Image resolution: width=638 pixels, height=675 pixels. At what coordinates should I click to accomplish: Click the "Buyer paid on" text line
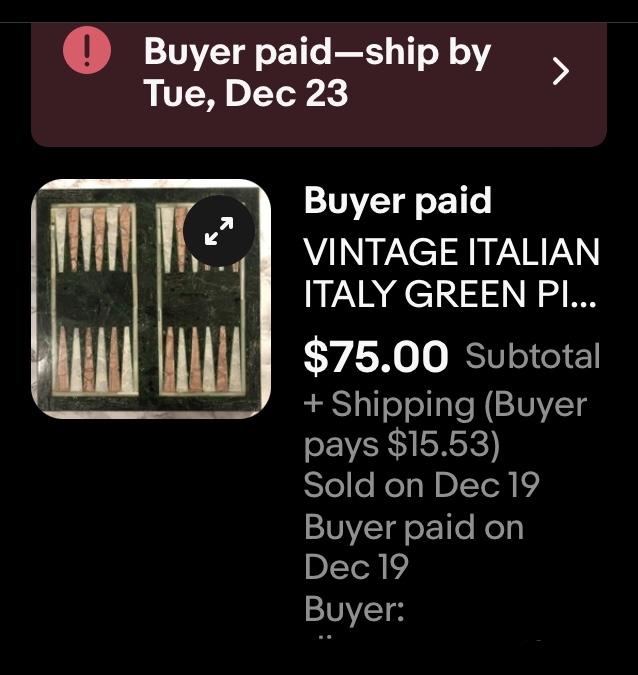pyautogui.click(x=413, y=527)
